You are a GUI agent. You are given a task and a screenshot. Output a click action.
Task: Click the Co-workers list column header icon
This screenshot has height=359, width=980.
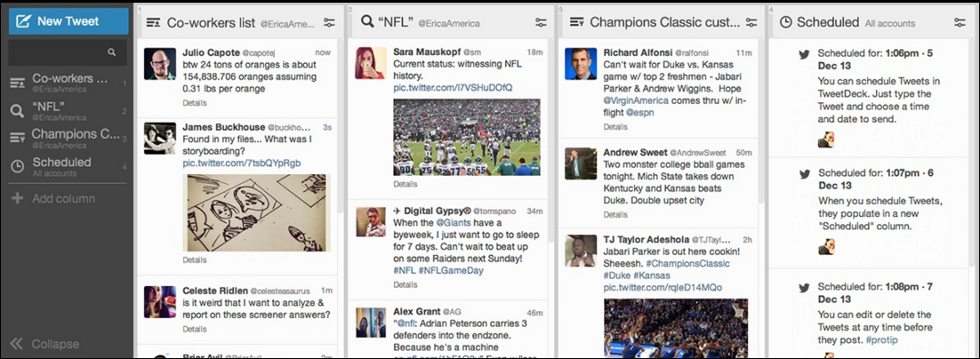[153, 22]
